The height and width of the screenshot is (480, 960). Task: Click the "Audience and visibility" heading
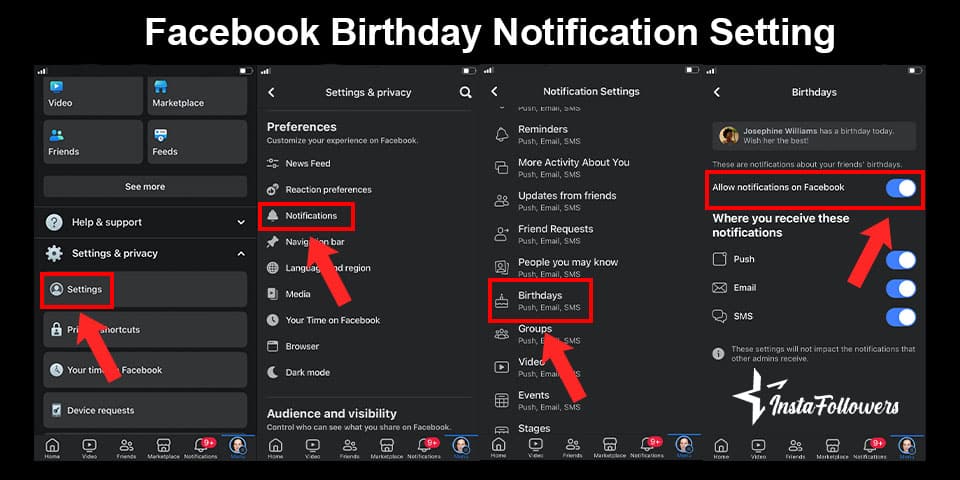(x=331, y=414)
